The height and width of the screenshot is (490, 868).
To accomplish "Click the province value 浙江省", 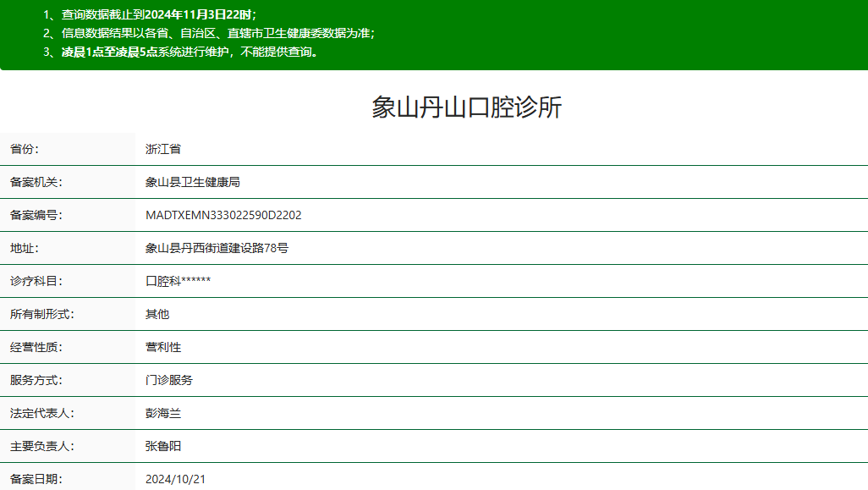I will click(163, 149).
